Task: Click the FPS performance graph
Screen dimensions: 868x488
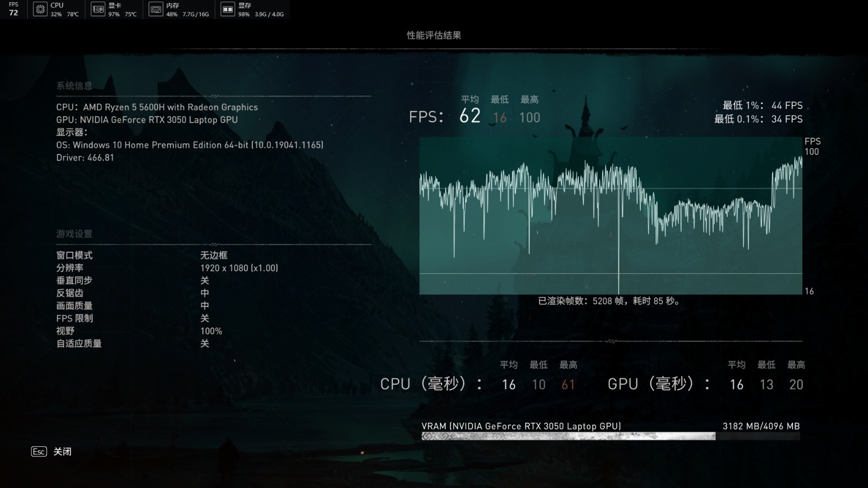Action: pyautogui.click(x=611, y=216)
